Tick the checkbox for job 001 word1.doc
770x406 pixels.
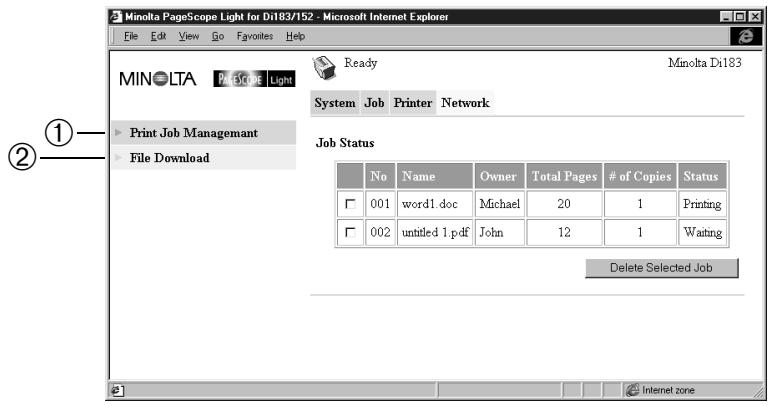pos(350,204)
